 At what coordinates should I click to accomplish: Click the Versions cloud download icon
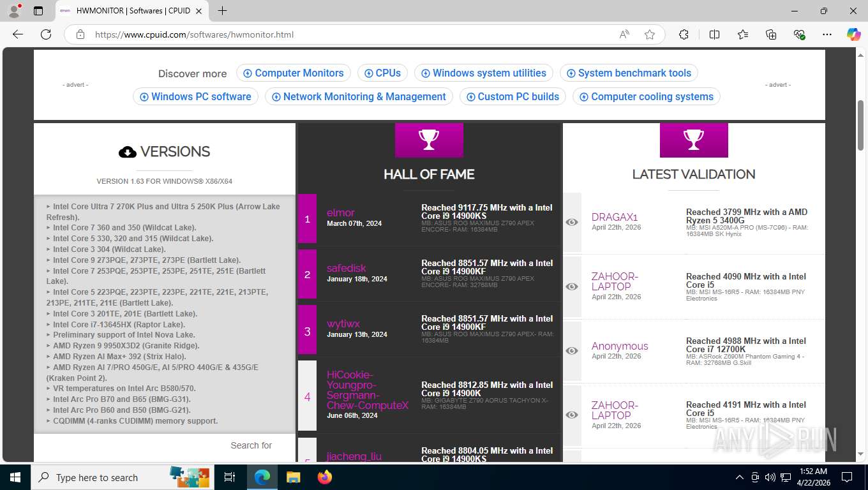tap(128, 152)
